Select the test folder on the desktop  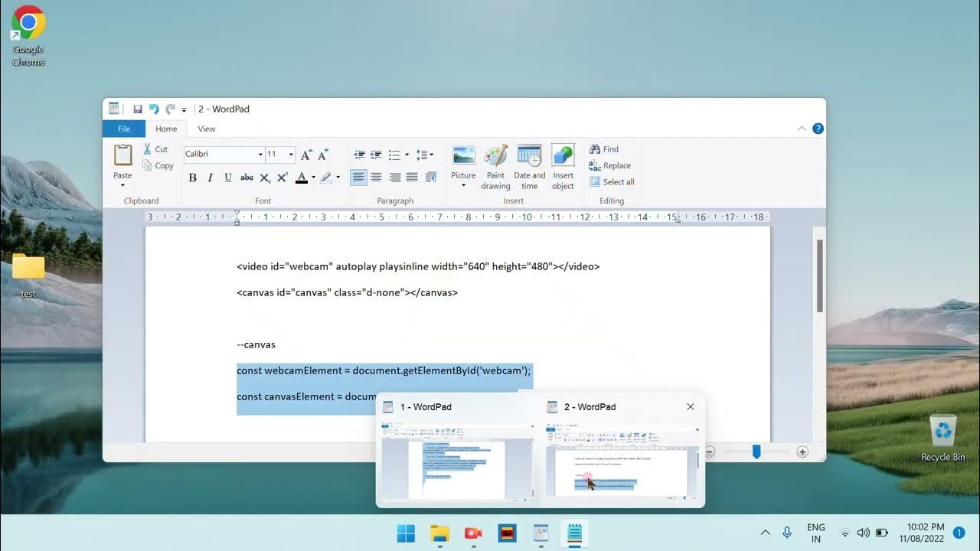[28, 275]
